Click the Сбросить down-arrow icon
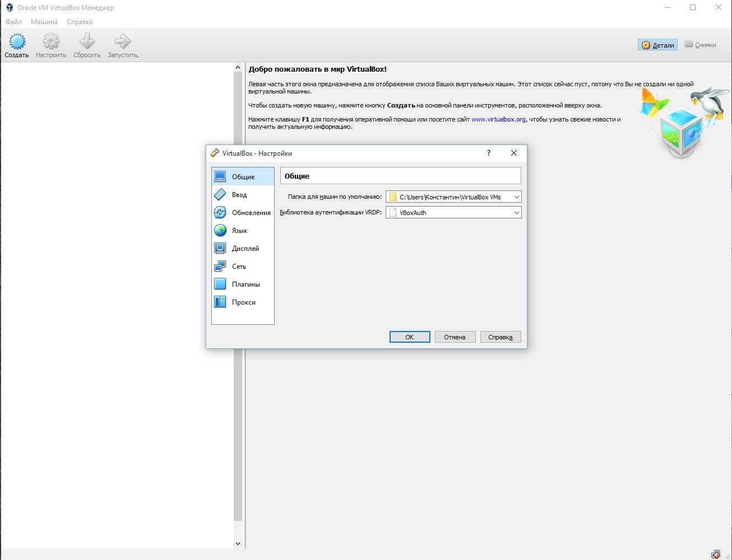The width and height of the screenshot is (732, 560). point(87,41)
